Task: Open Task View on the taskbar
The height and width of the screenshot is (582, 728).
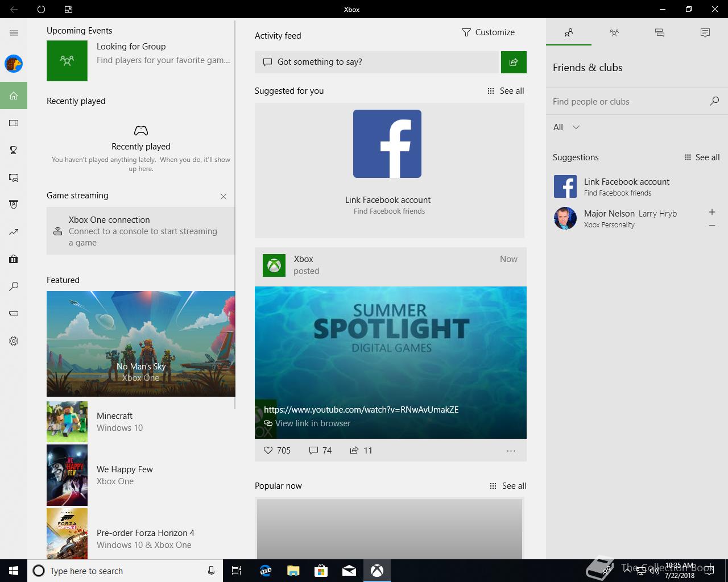Action: tap(237, 571)
